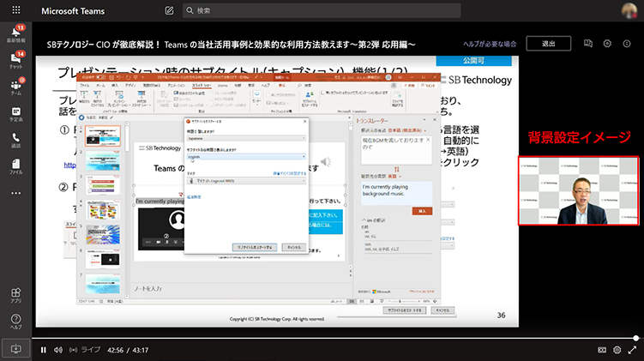This screenshot has width=644, height=361.
Task: Expand 拡張設定 in the subtitle dialog
Action: pyautogui.click(x=194, y=197)
